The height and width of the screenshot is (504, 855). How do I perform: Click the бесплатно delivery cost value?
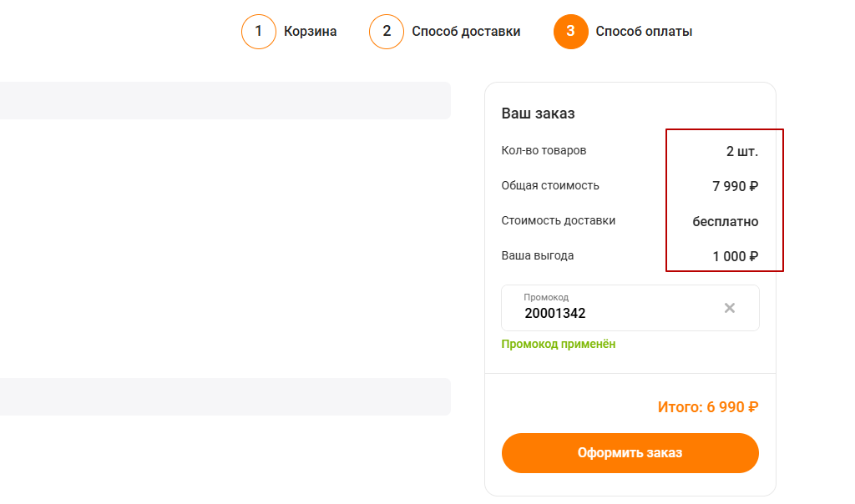coord(725,222)
